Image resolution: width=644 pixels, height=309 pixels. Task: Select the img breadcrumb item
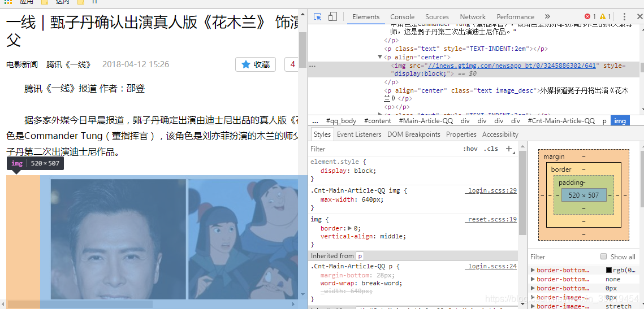point(620,121)
